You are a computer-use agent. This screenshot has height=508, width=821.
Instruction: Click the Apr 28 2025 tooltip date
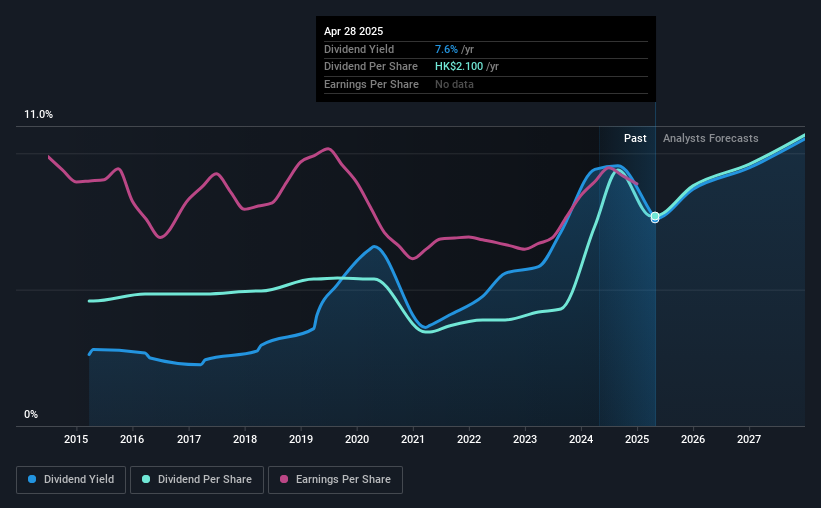coord(353,31)
